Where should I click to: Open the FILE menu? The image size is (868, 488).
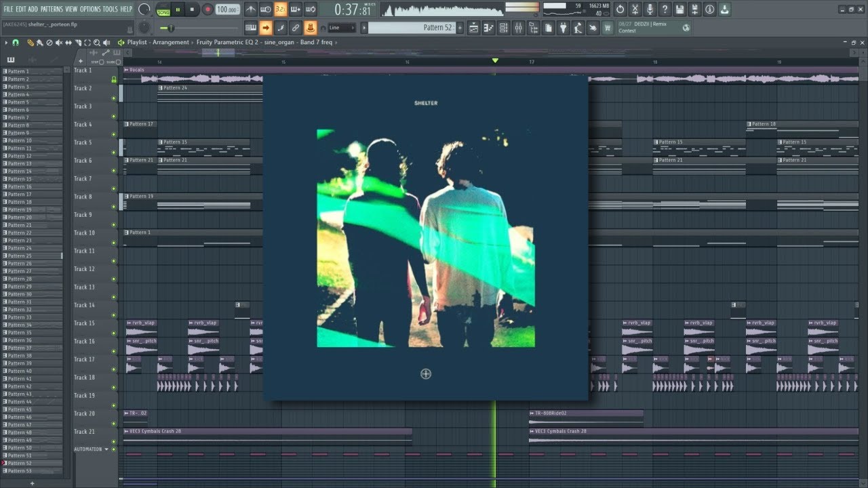pos(8,9)
